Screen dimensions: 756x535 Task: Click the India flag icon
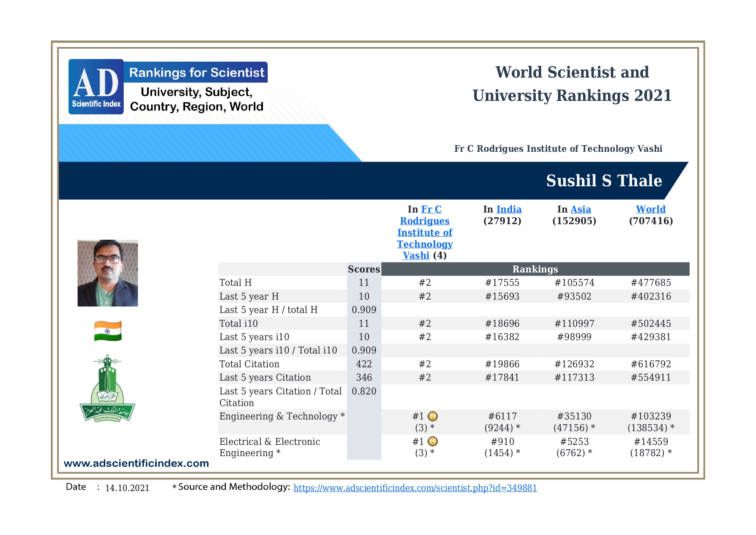(x=108, y=331)
